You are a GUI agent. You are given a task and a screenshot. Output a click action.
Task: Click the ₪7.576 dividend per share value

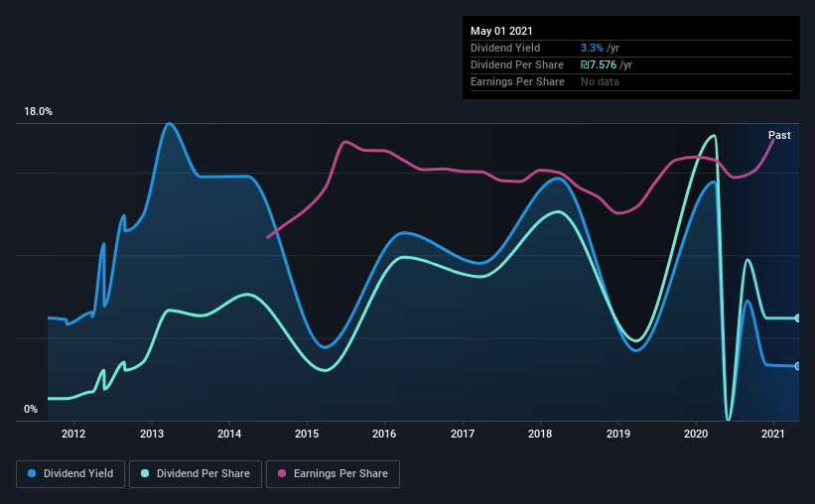(x=599, y=64)
